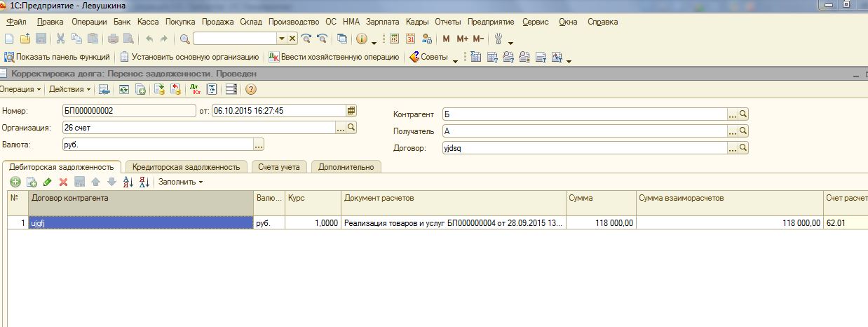Add a new row with the green plus
This screenshot has height=327, width=868.
tap(15, 182)
